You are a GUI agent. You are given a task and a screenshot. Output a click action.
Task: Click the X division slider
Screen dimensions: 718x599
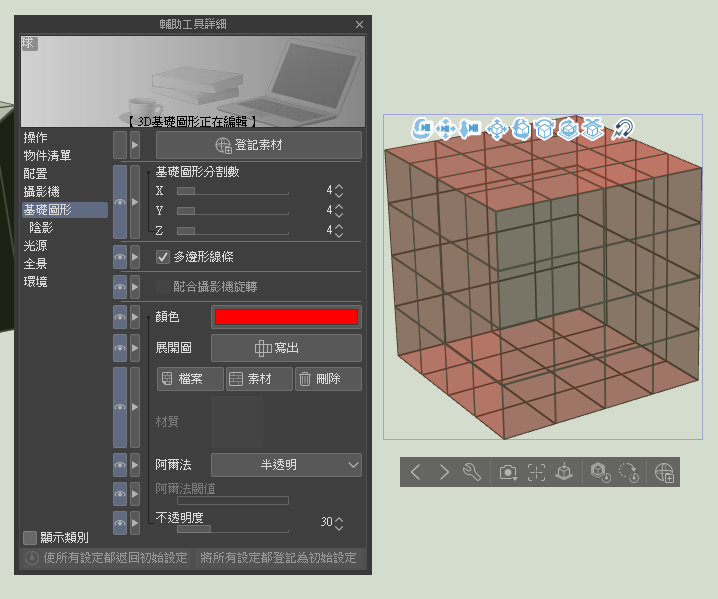click(233, 191)
